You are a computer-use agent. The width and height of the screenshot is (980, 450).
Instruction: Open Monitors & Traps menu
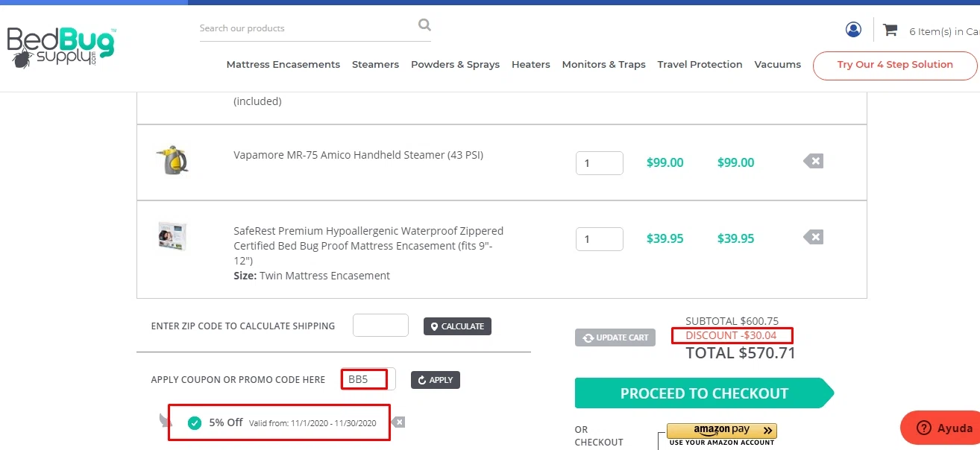[x=603, y=65]
